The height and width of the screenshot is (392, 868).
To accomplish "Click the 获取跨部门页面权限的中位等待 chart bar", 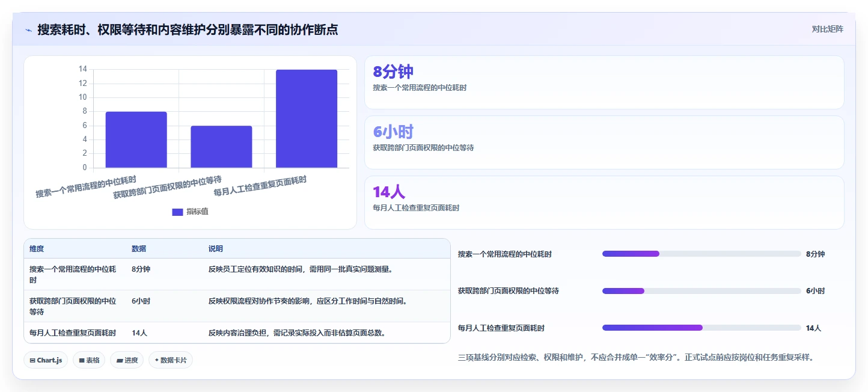I will [221, 147].
